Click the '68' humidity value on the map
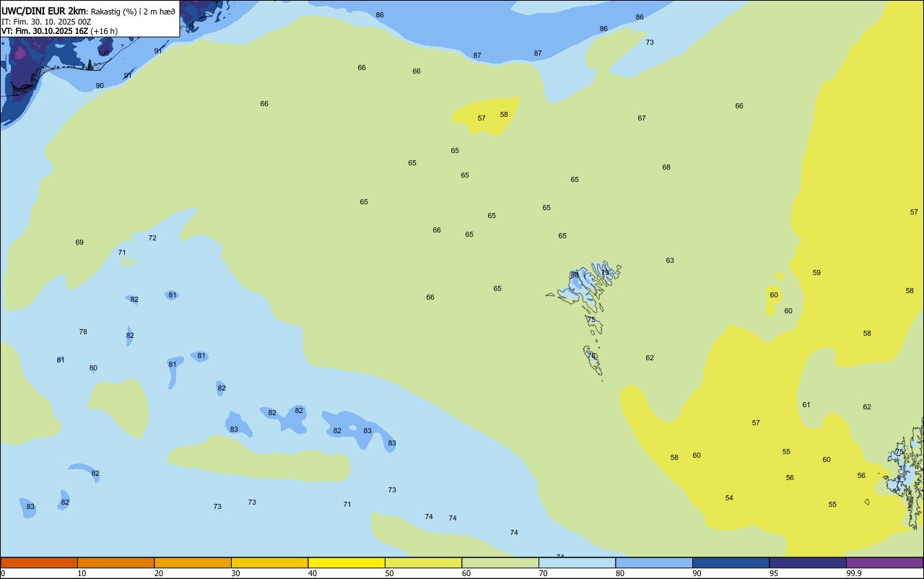The width and height of the screenshot is (924, 579). 666,167
